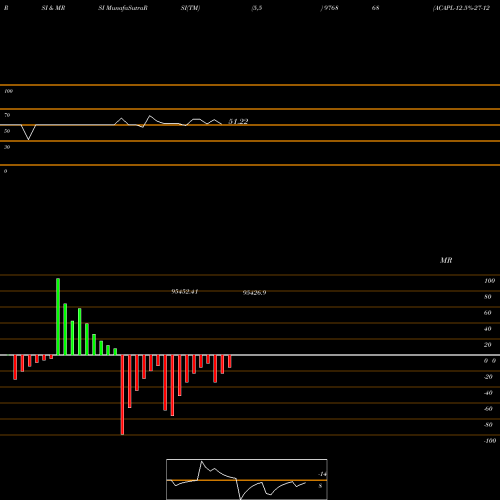Click the RSI axis label 100
The image size is (500, 500).
(x=8, y=91)
